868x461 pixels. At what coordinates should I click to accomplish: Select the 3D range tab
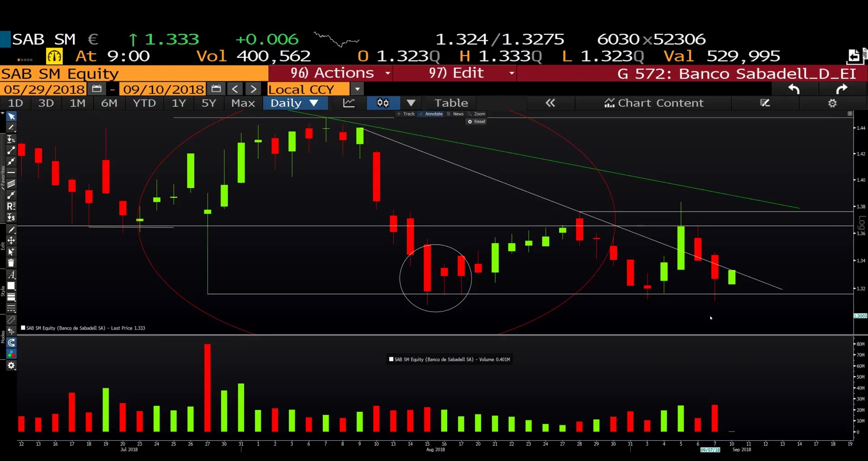pyautogui.click(x=46, y=103)
